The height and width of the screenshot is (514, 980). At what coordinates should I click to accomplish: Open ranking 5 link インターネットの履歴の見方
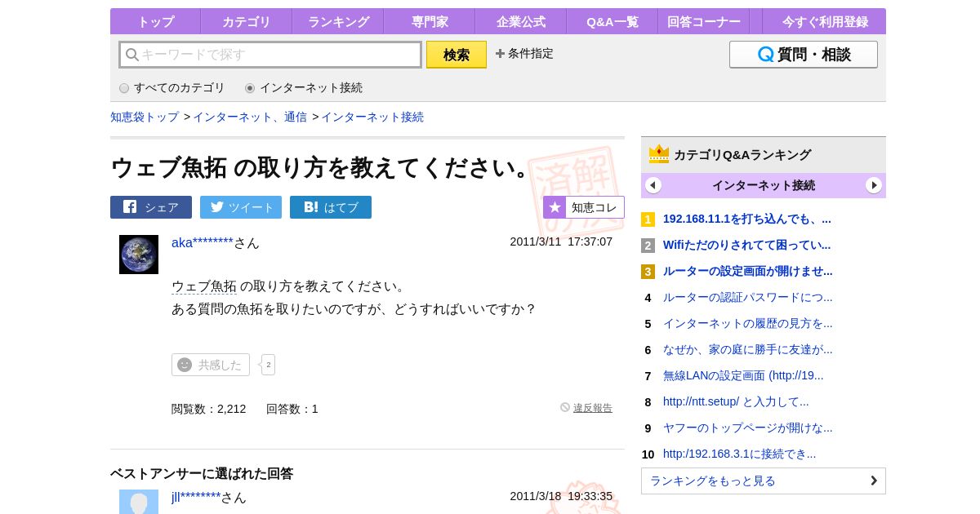748,323
